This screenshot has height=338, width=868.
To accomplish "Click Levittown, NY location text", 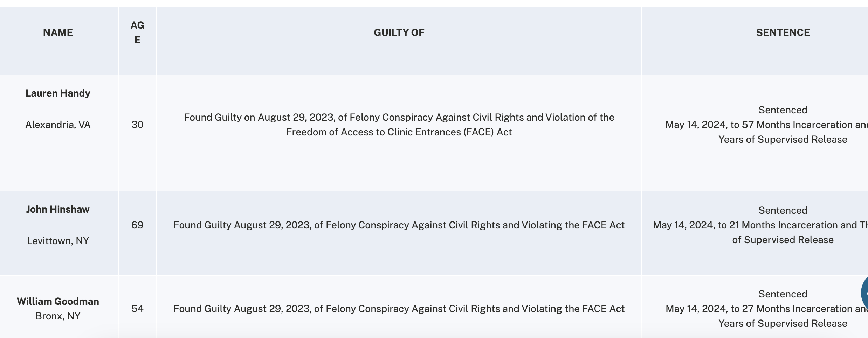I will [58, 241].
